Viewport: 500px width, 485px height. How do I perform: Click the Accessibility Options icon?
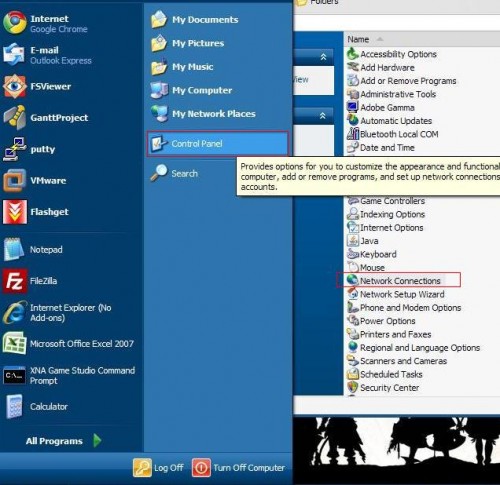pos(353,54)
